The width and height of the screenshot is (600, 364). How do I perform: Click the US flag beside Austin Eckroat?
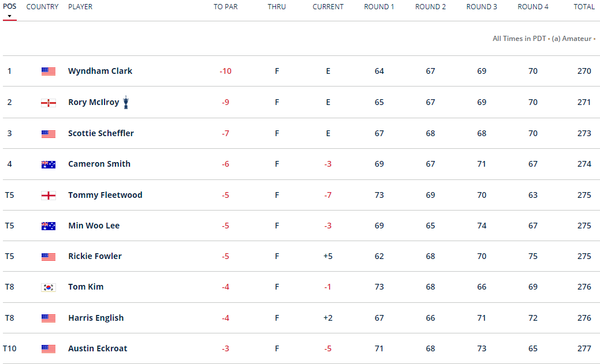(x=49, y=349)
